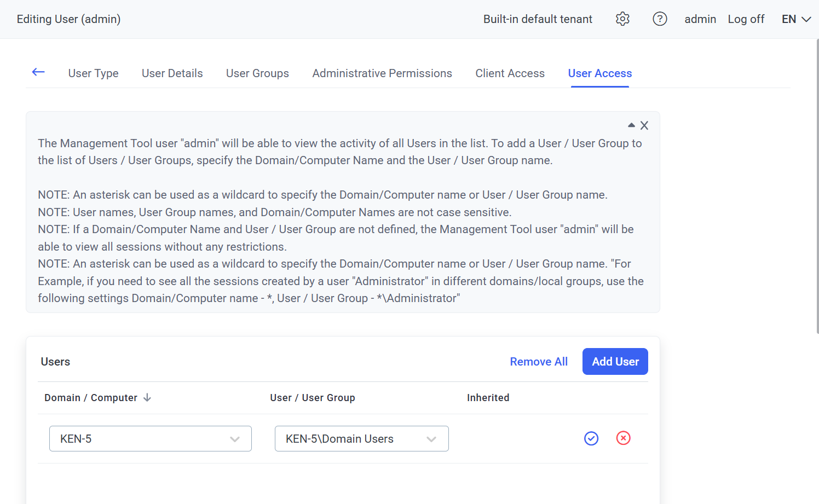Screen dimensions: 819x504
Task: Open settings gear icon
Action: click(x=622, y=19)
